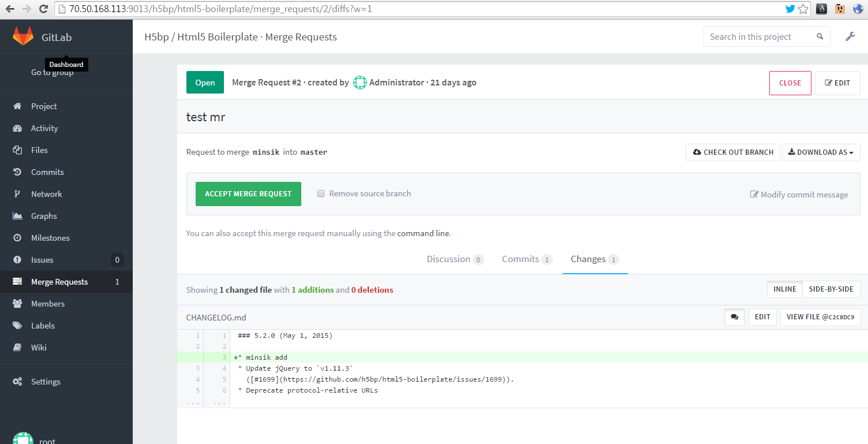Image resolution: width=868 pixels, height=444 pixels.
Task: Click the wrench icon near the search box
Action: 850,36
